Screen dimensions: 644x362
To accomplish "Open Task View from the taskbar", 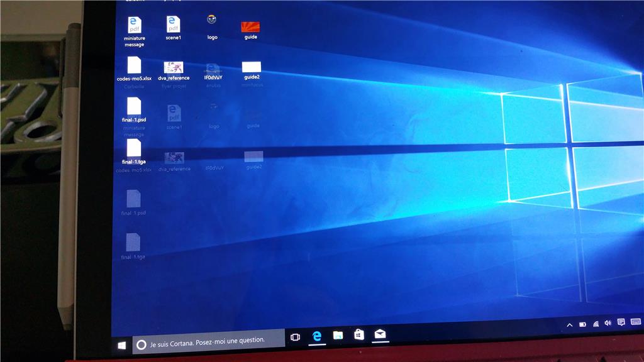I will pos(295,337).
